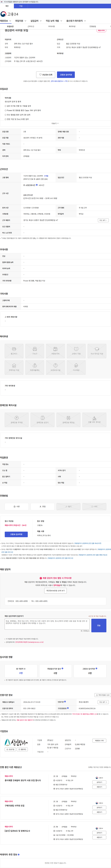
Task: Switch to the 개인 tab
Action: 7,6
